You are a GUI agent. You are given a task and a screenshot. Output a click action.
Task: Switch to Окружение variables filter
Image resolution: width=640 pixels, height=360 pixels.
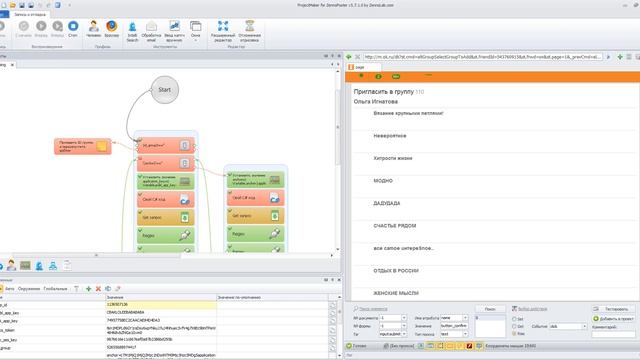click(x=29, y=289)
